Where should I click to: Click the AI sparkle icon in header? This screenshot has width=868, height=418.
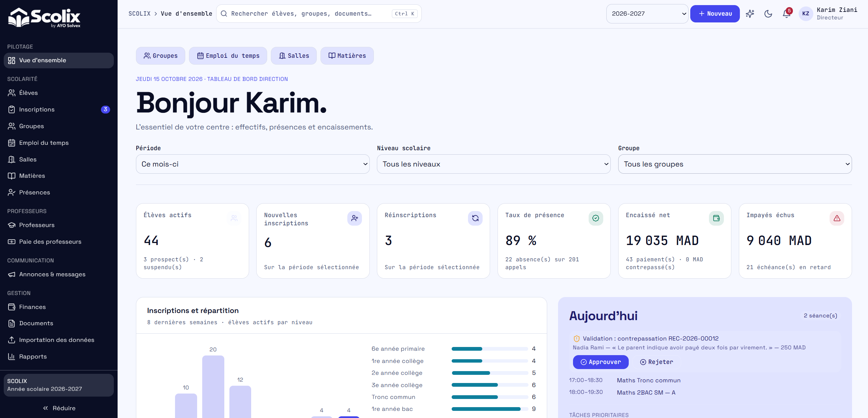click(x=750, y=14)
